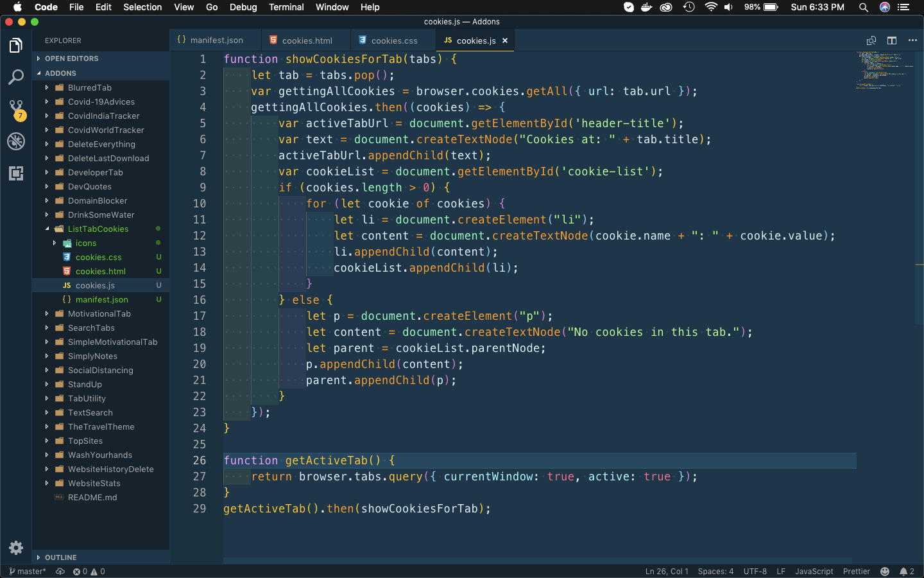924x578 pixels.
Task: Click the feedback smiley in status bar
Action: coord(885,572)
